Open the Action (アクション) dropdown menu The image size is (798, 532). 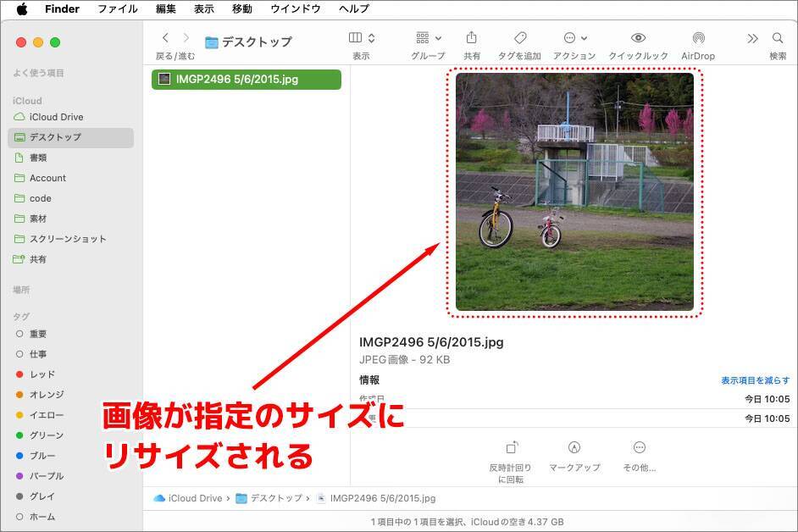(x=575, y=38)
